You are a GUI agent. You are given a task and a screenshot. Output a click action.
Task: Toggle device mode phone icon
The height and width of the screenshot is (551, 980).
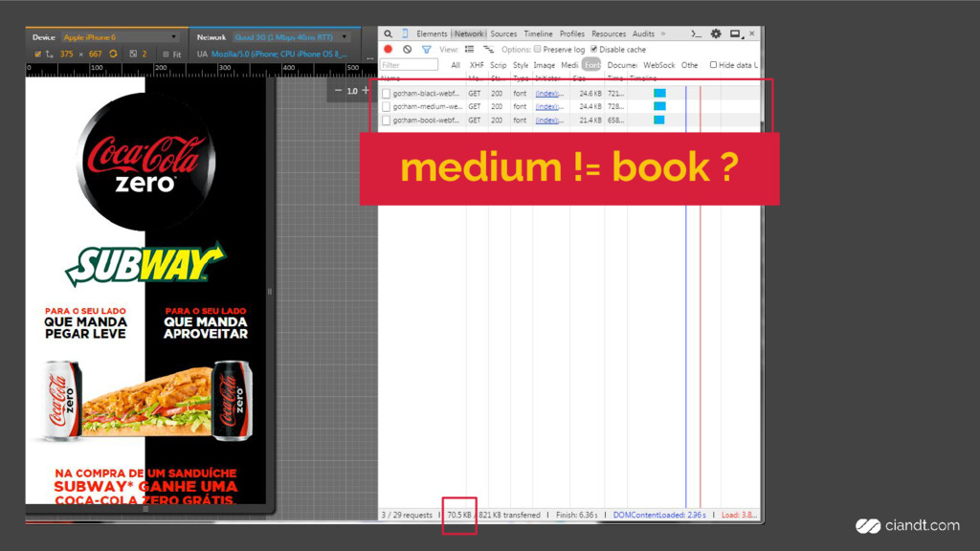tap(405, 33)
